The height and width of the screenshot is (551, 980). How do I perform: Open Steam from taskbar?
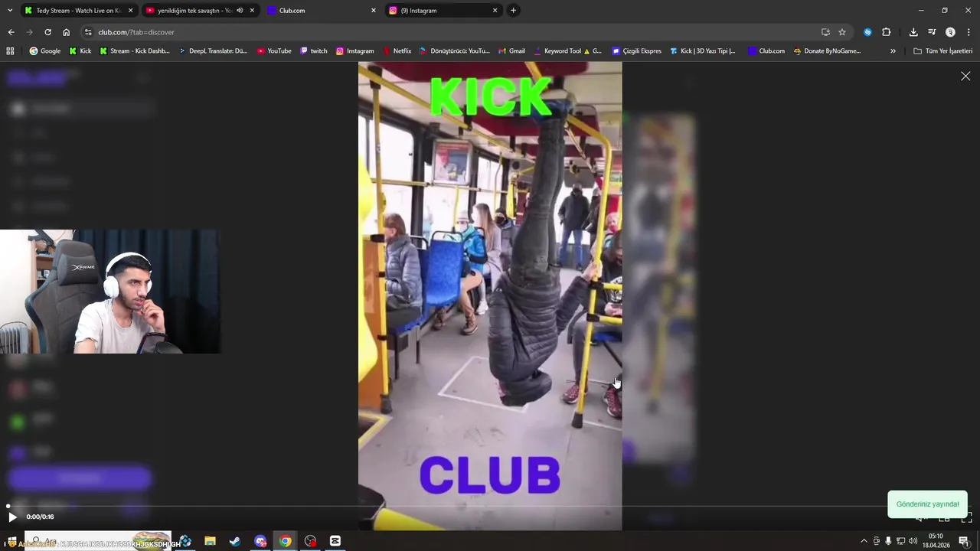tap(235, 541)
